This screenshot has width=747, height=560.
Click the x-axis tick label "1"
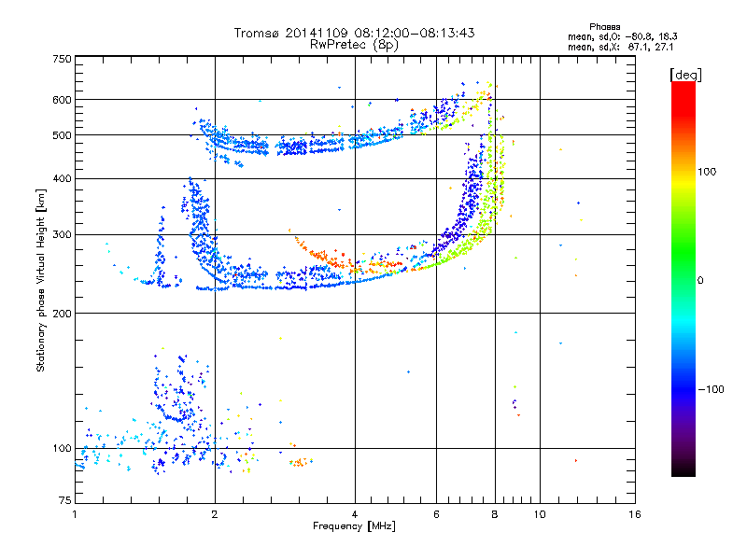75,514
